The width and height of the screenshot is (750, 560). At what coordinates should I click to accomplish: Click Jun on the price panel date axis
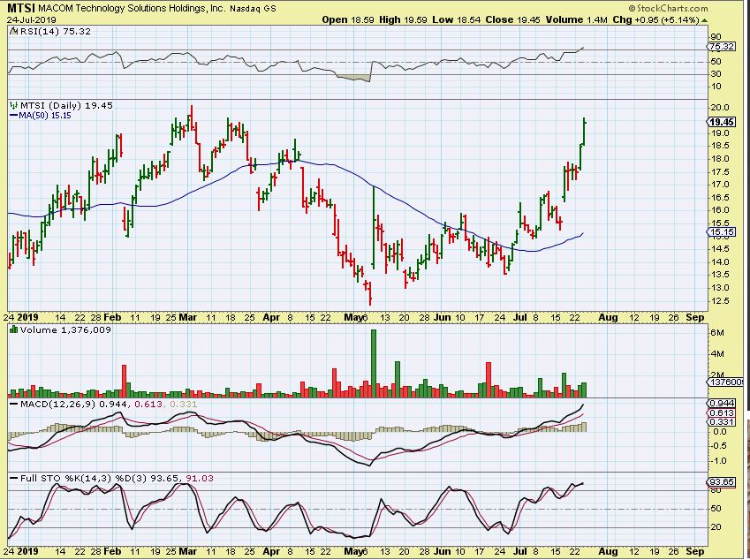[443, 317]
